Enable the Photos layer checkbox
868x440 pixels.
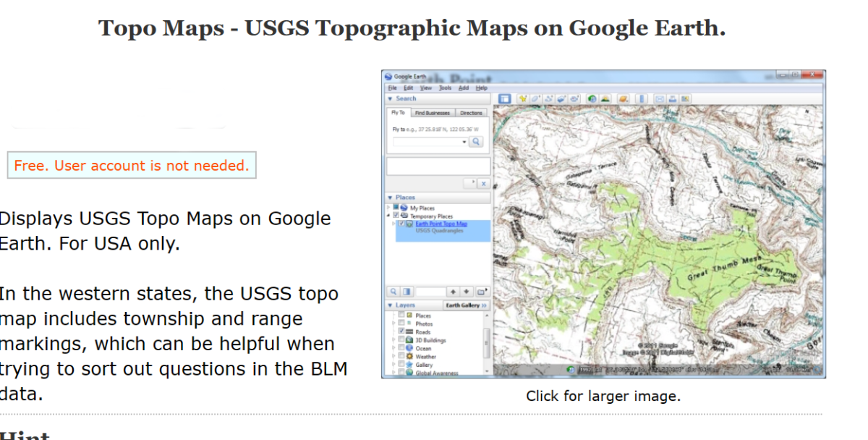tap(401, 323)
